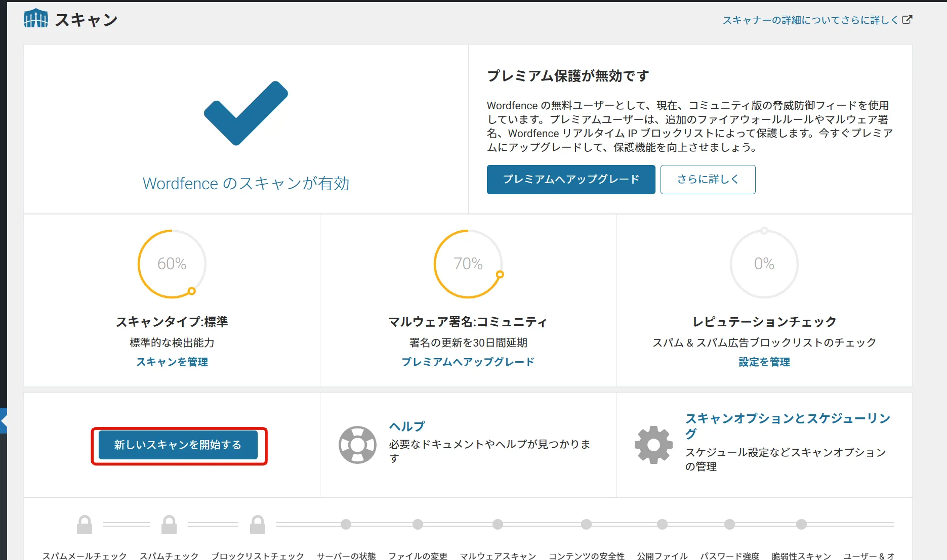947x560 pixels.
Task: Click the help lifebuoy icon
Action: point(357,445)
